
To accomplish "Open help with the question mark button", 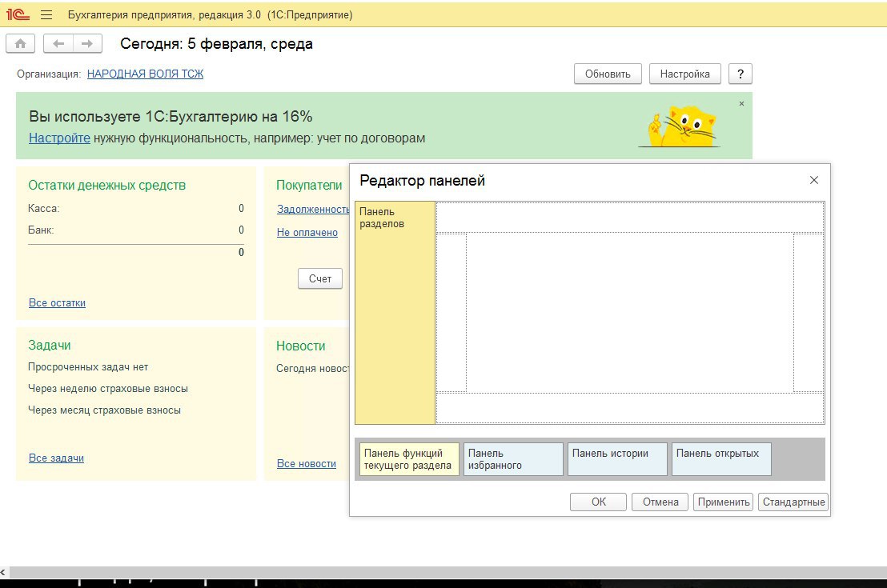I will (740, 74).
